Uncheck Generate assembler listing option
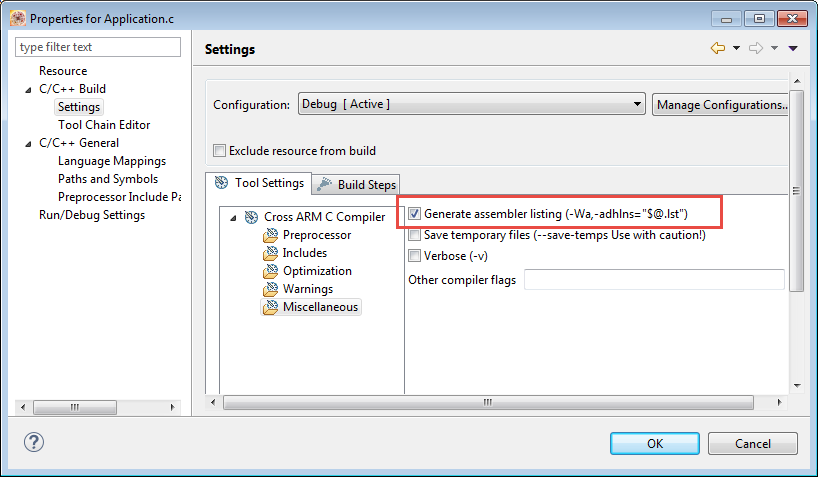Screen dimensions: 818x477 pyautogui.click(x=415, y=214)
